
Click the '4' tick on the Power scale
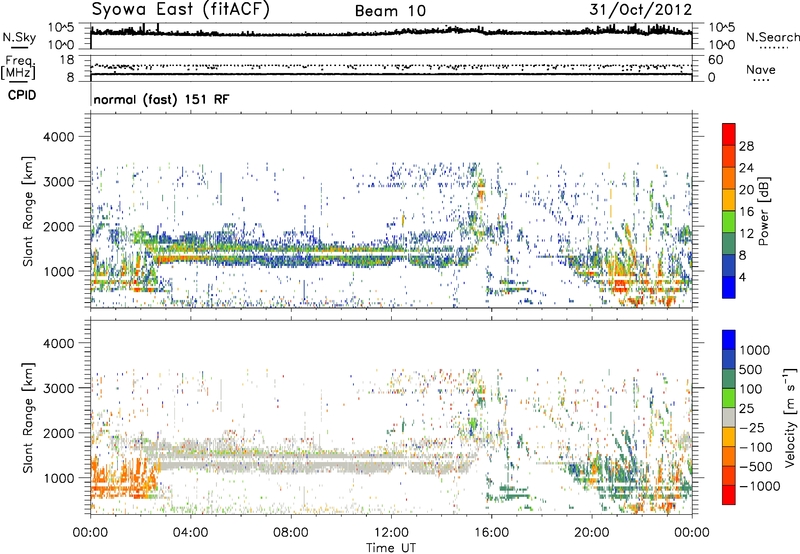click(x=743, y=278)
